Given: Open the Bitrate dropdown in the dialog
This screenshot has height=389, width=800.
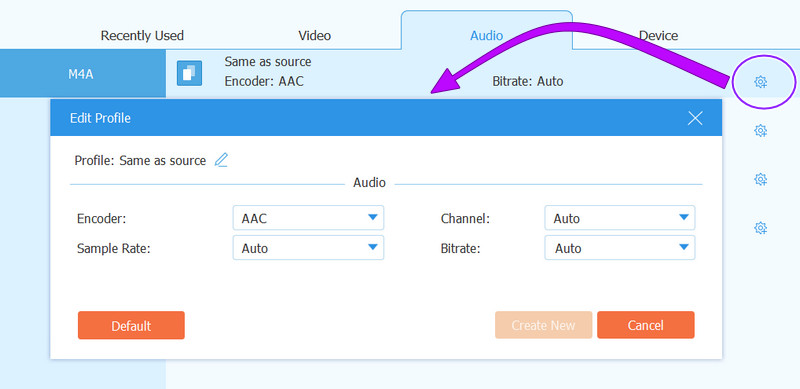Looking at the screenshot, I should 620,248.
